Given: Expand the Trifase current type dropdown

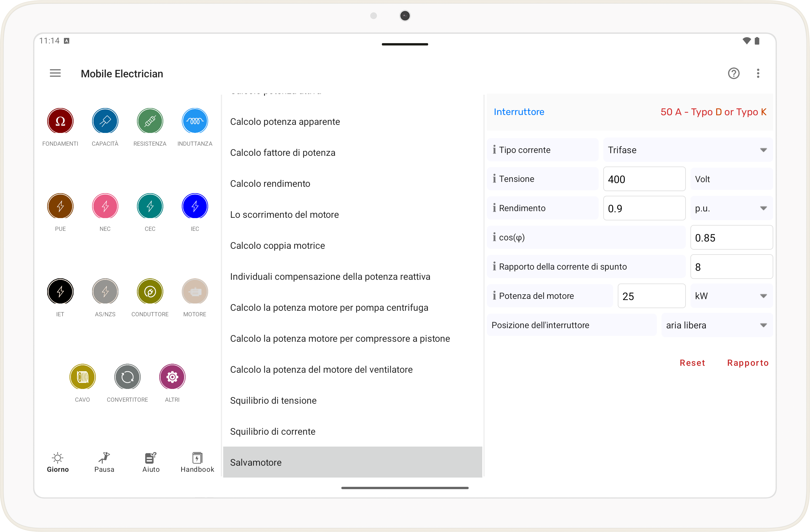Looking at the screenshot, I should tap(688, 150).
